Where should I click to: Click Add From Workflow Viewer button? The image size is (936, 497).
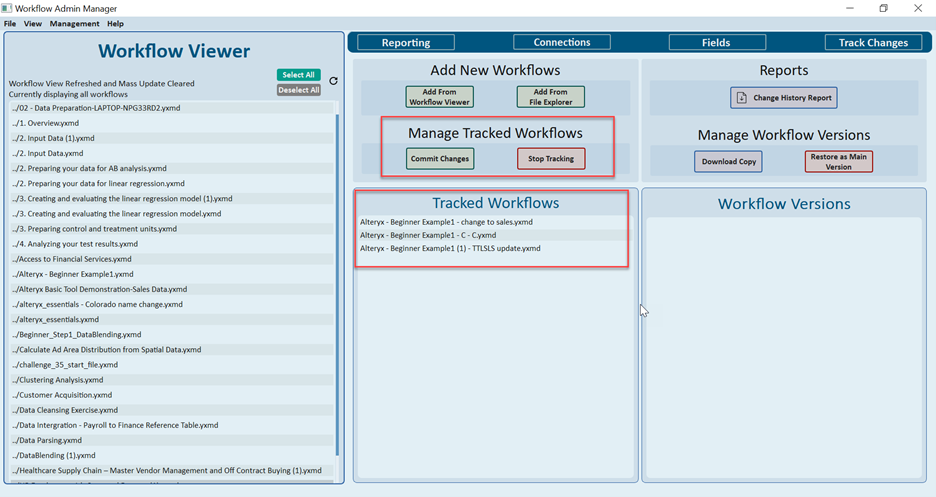pyautogui.click(x=440, y=97)
